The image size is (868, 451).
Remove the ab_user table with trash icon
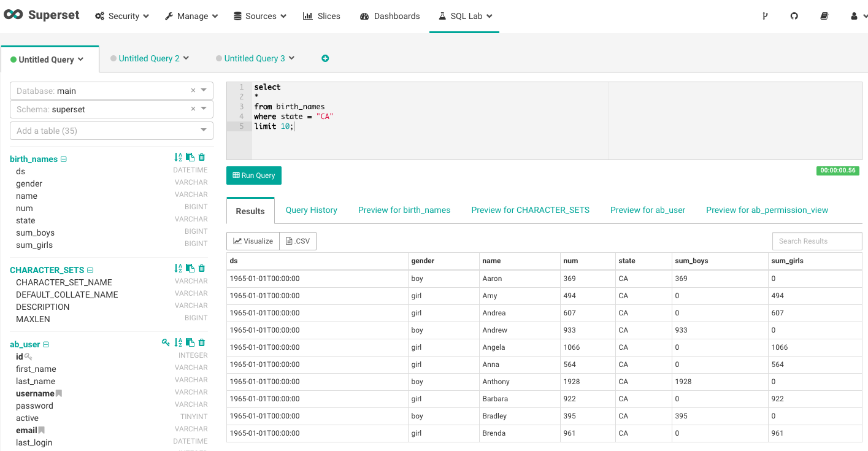click(x=202, y=343)
